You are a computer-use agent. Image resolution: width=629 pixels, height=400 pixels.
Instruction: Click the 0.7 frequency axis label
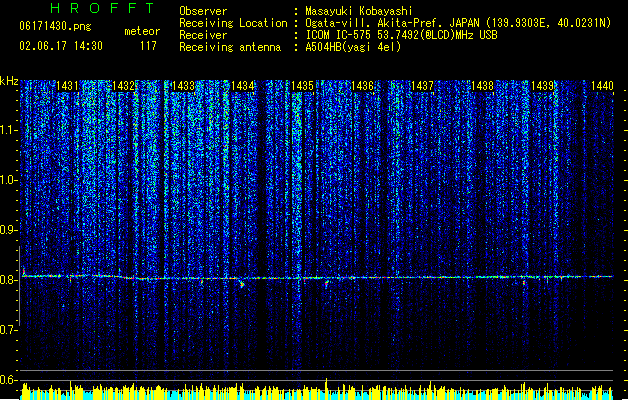[9, 330]
